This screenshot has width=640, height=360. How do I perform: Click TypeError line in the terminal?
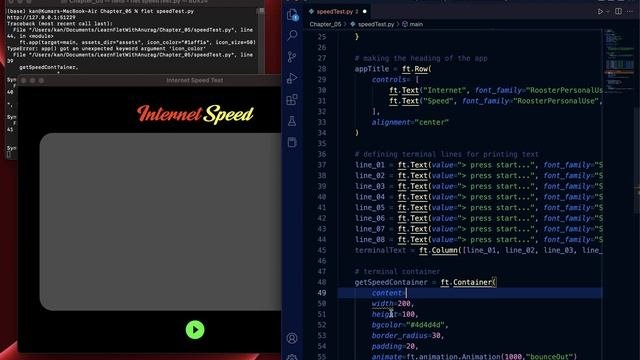pos(107,48)
